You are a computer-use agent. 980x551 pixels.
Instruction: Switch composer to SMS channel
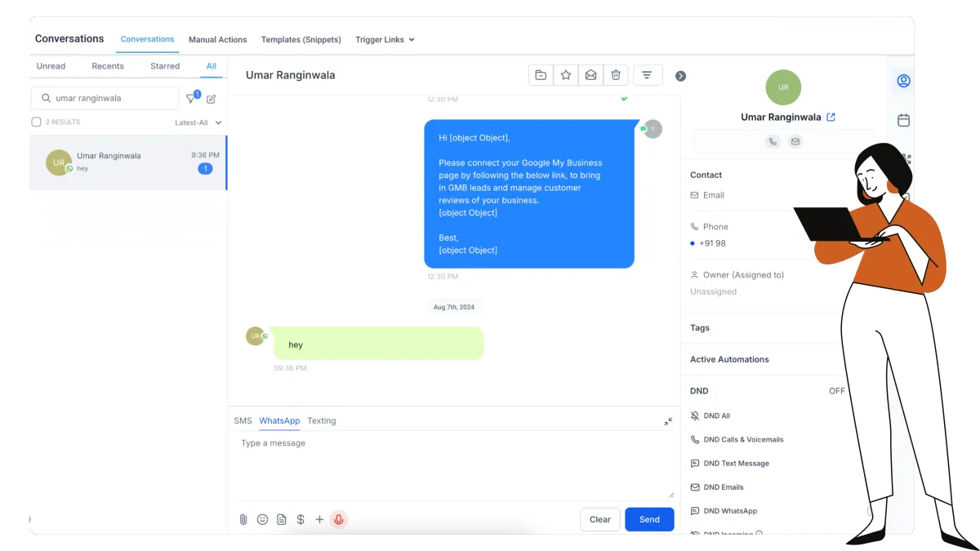coord(243,421)
